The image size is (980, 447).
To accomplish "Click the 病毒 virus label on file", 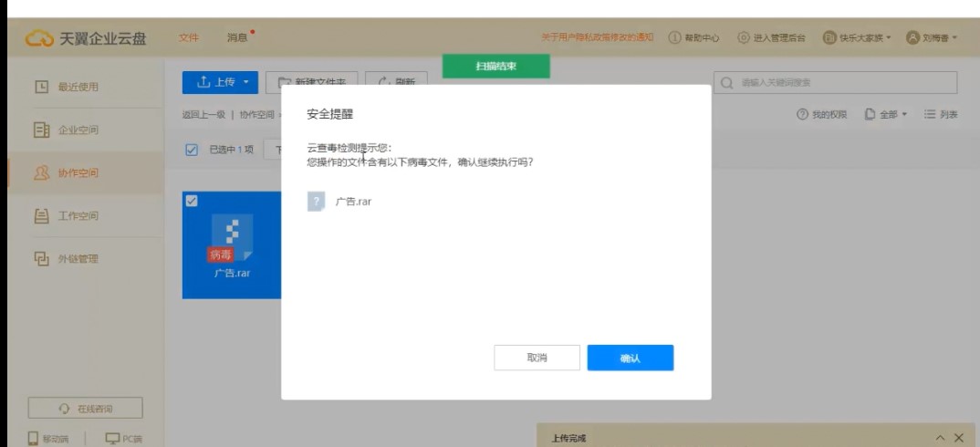I will coord(219,254).
